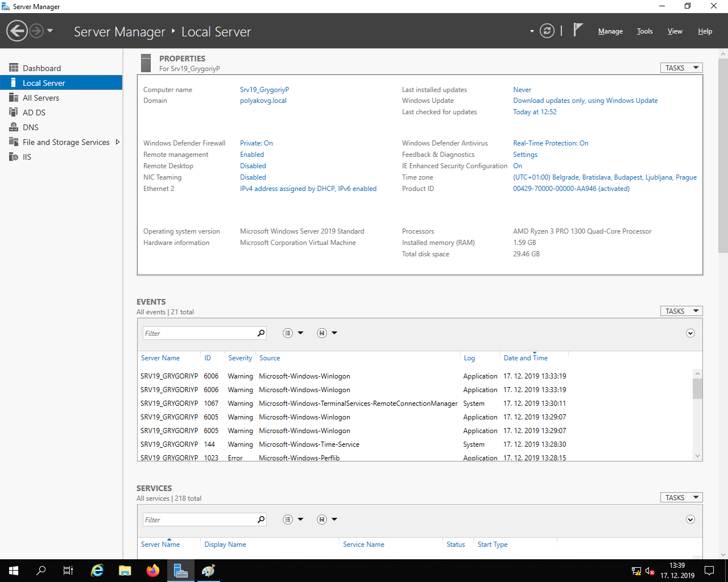Click the back navigation arrow

point(17,31)
